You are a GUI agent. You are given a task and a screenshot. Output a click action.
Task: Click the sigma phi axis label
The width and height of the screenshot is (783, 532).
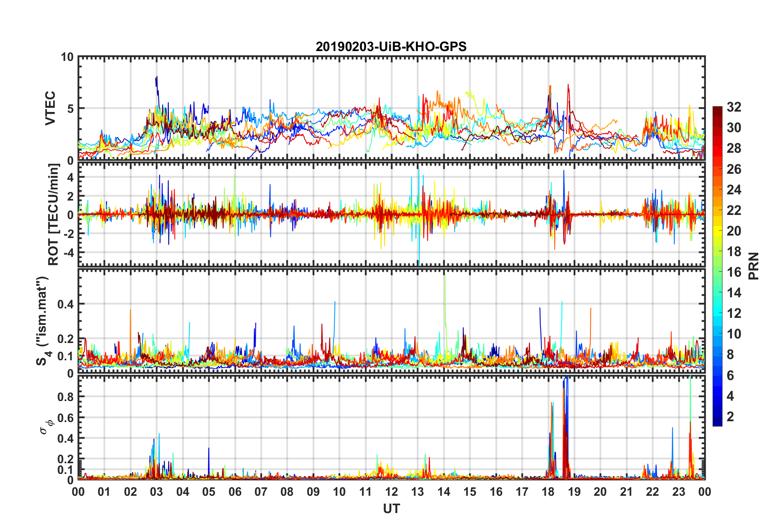pyautogui.click(x=46, y=427)
